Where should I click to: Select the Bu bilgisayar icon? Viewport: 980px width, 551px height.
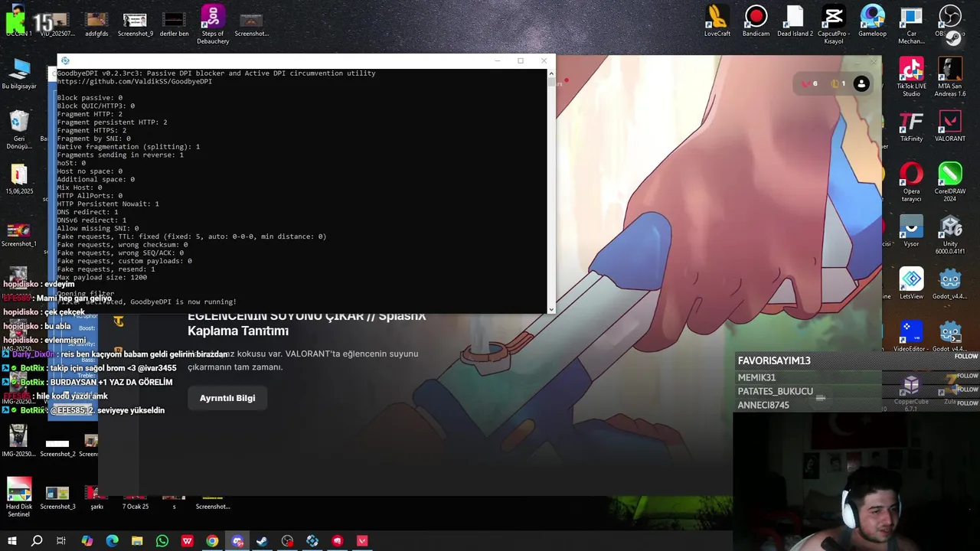tap(19, 73)
